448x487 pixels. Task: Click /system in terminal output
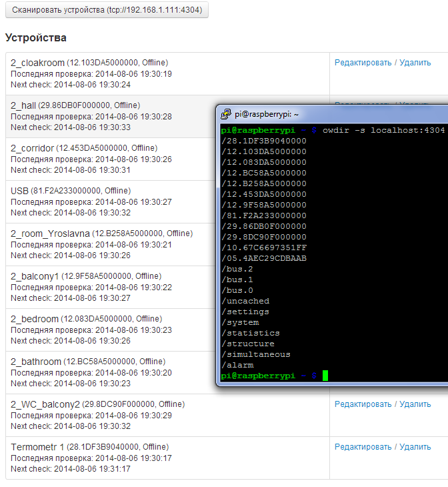tap(240, 322)
